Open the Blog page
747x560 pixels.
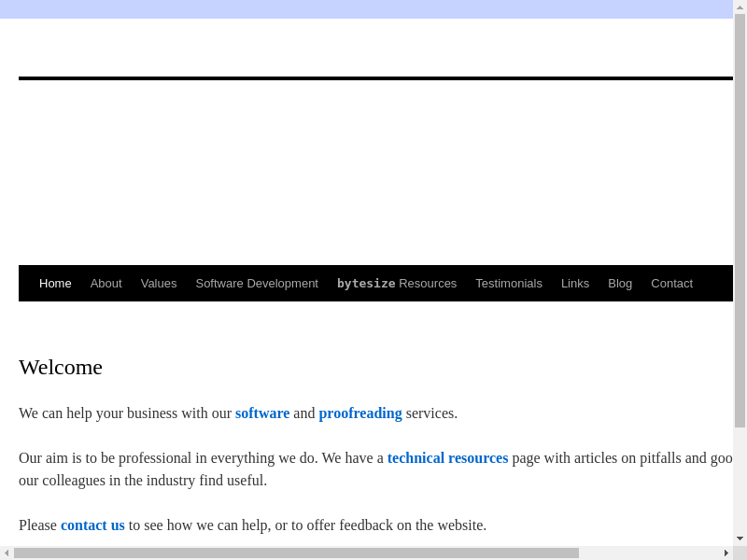pos(620,283)
